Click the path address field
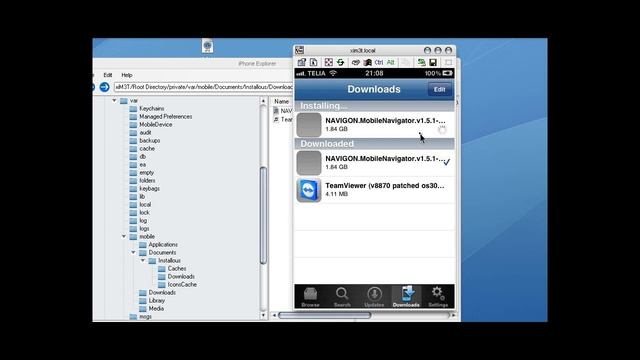This screenshot has width=640, height=360. [x=204, y=87]
